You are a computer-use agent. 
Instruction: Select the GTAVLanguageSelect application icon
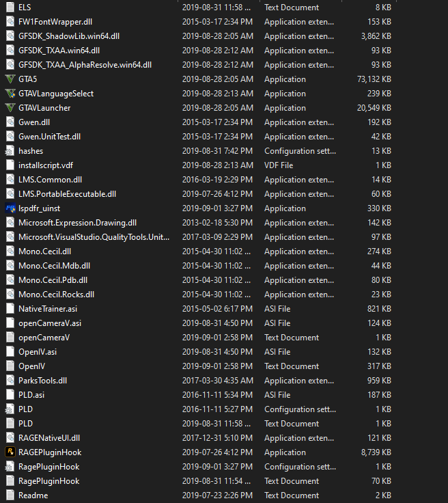pyautogui.click(x=10, y=94)
